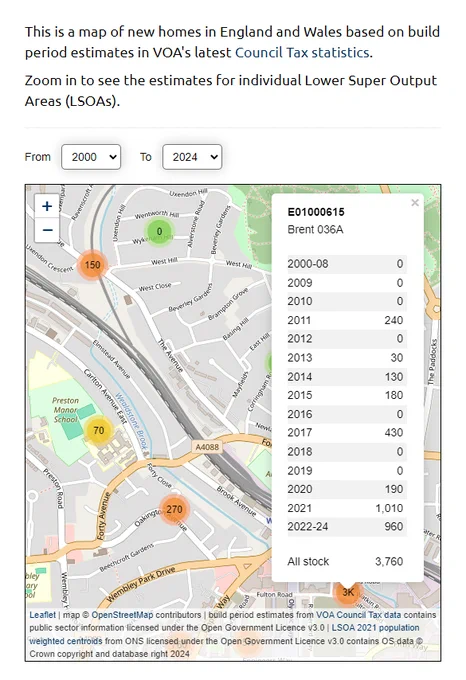Click the 2020 row showing 190
The image size is (466, 680).
pyautogui.click(x=347, y=489)
